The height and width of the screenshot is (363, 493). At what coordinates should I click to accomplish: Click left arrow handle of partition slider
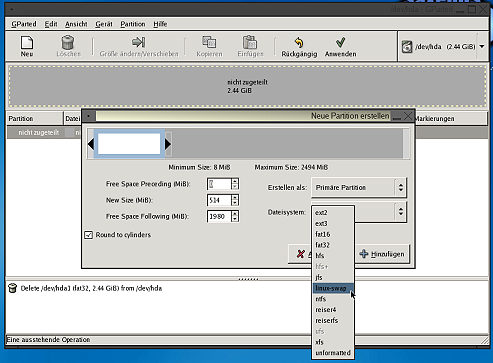(91, 144)
